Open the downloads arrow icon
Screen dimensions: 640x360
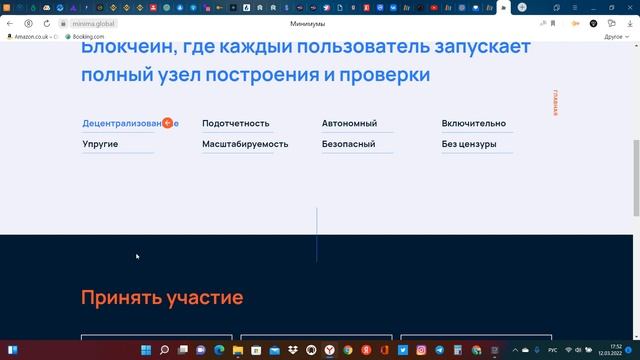click(630, 24)
